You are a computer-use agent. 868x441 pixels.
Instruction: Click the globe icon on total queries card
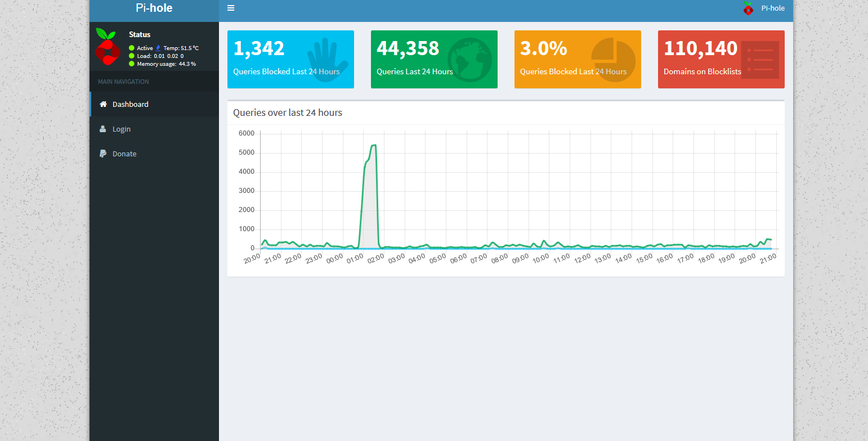pyautogui.click(x=469, y=60)
